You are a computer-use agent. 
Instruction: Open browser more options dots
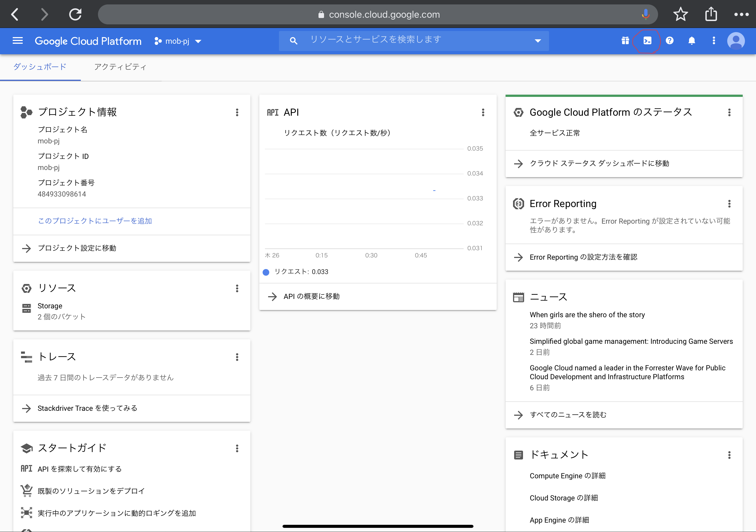pyautogui.click(x=741, y=14)
